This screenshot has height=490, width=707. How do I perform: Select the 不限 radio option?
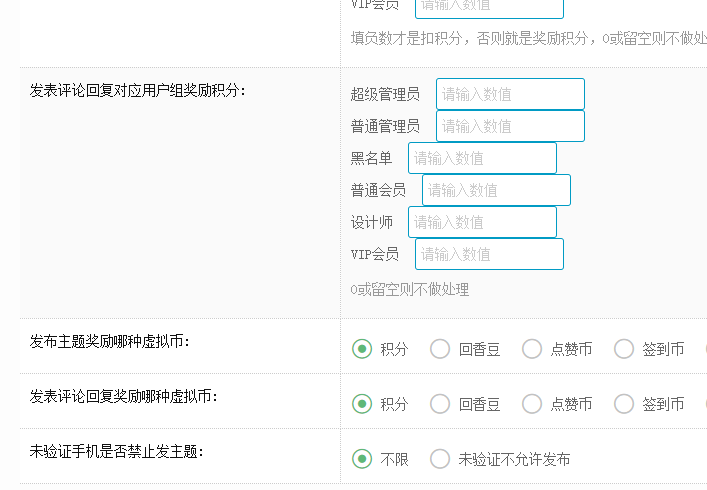362,459
